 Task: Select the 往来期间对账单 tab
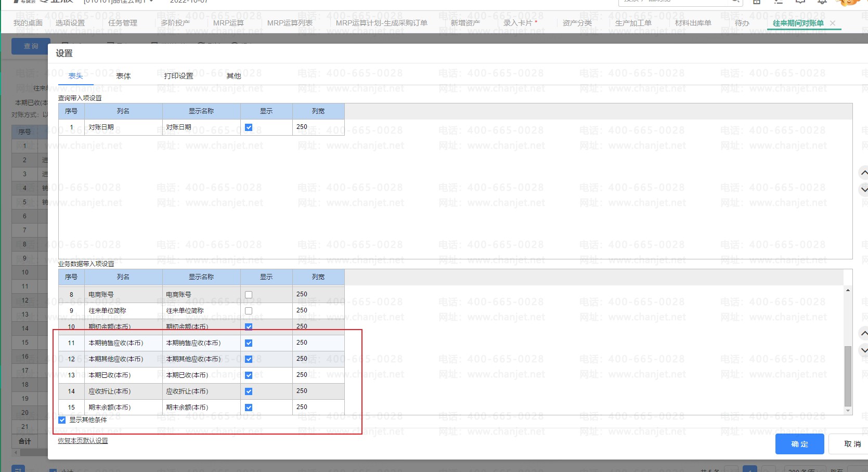(798, 23)
